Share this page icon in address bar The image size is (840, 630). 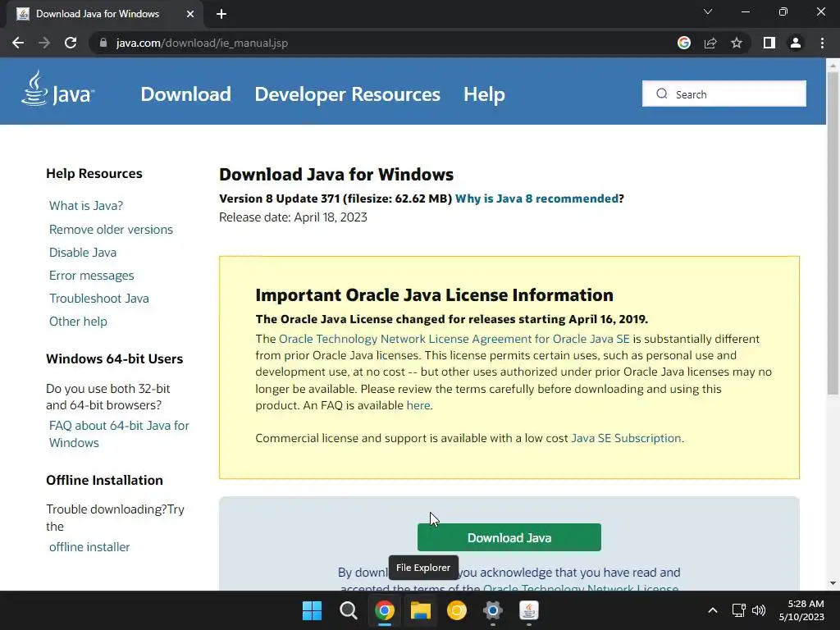click(x=710, y=43)
